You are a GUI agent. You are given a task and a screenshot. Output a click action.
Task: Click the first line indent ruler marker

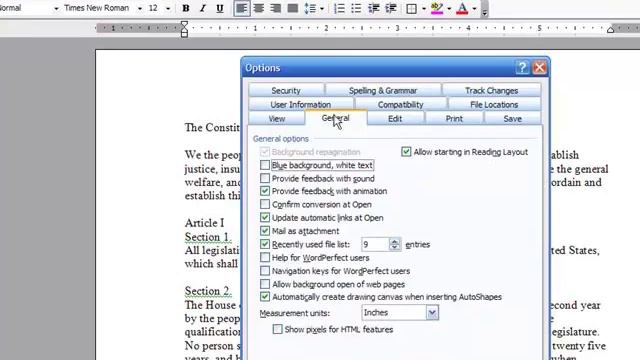(184, 24)
